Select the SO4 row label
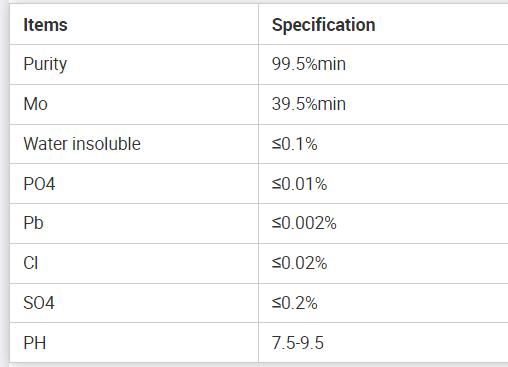Image resolution: width=508 pixels, height=367 pixels. [x=39, y=303]
